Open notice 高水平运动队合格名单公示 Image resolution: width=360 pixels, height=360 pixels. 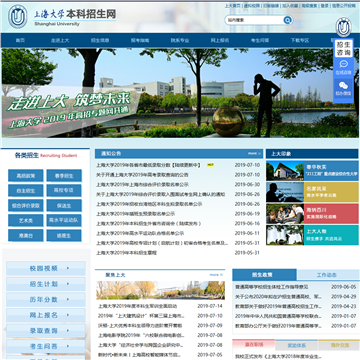pos(140,233)
